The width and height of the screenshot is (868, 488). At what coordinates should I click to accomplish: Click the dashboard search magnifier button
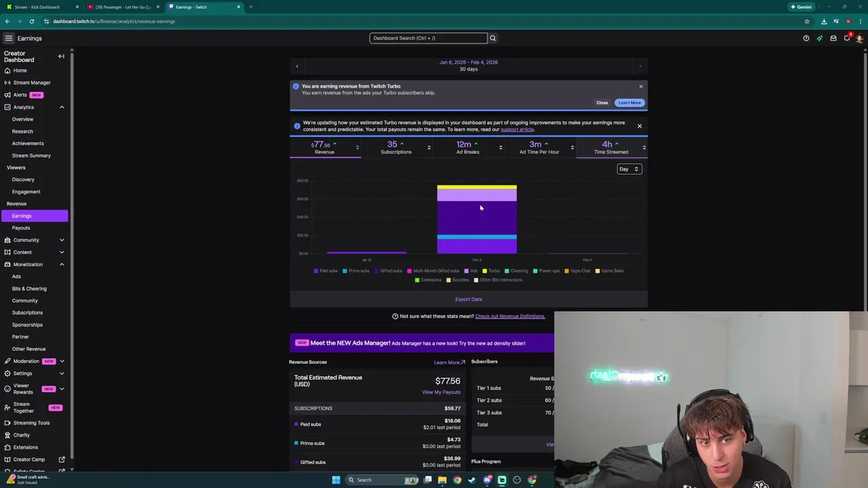point(493,38)
